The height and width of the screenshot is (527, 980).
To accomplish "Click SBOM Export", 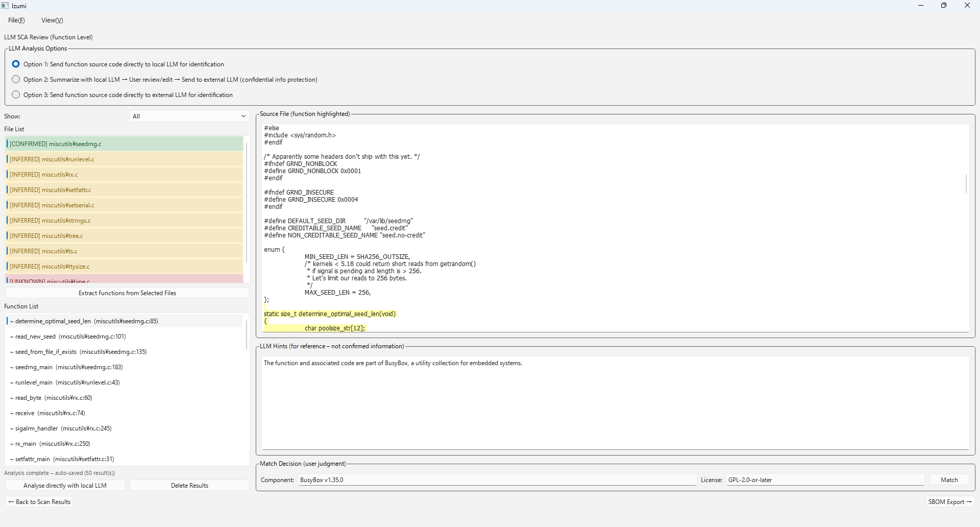I will click(950, 501).
